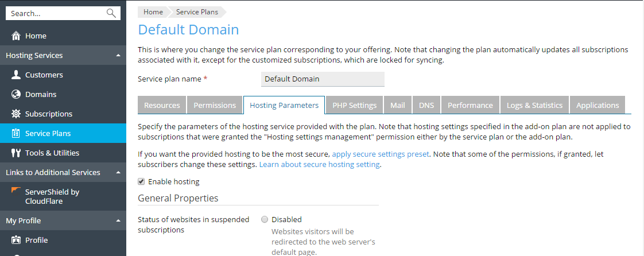Click the Subscriptions gear icon
The image size is (644, 256).
click(16, 114)
